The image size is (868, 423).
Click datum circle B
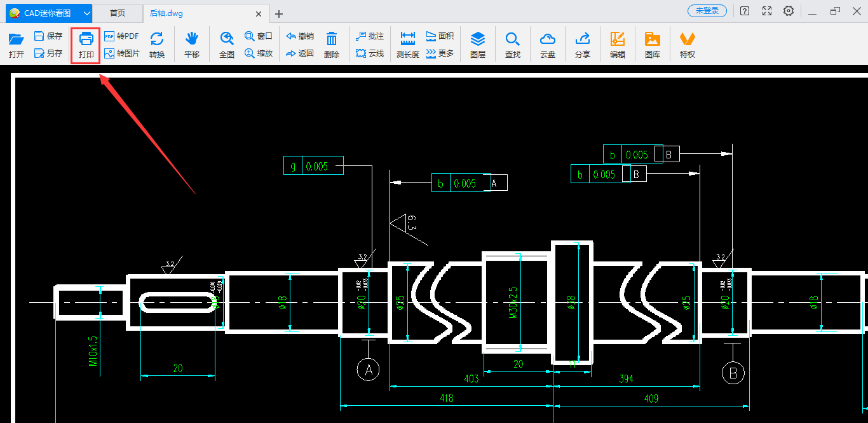tap(733, 372)
